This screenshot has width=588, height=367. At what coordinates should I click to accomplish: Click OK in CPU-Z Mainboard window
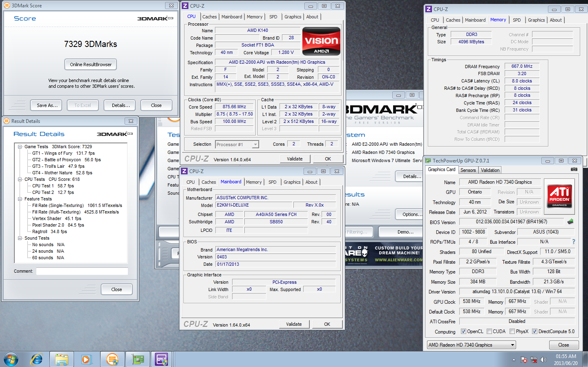327,324
